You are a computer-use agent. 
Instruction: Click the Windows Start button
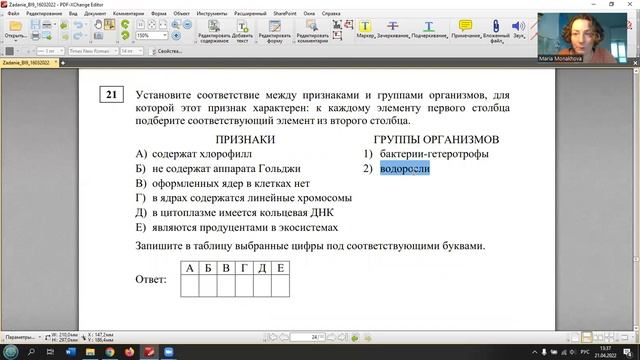click(10, 352)
